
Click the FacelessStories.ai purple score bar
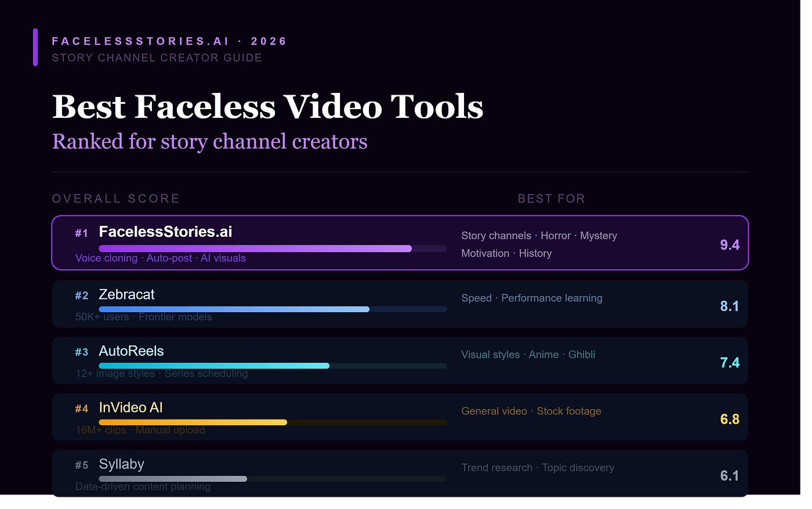tap(255, 248)
